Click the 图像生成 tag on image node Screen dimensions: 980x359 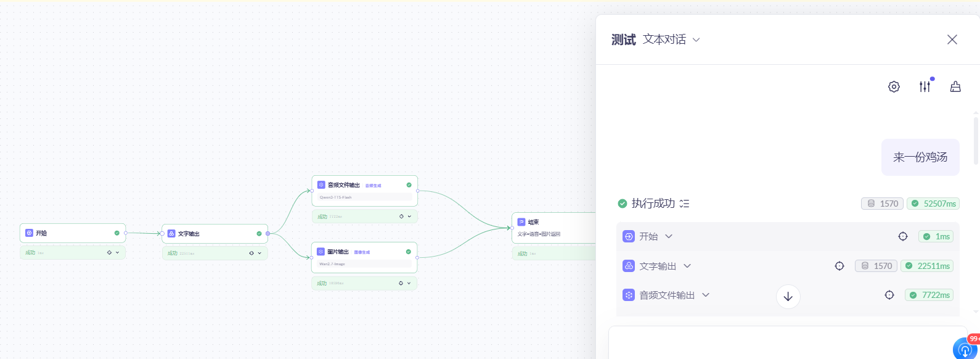(362, 252)
